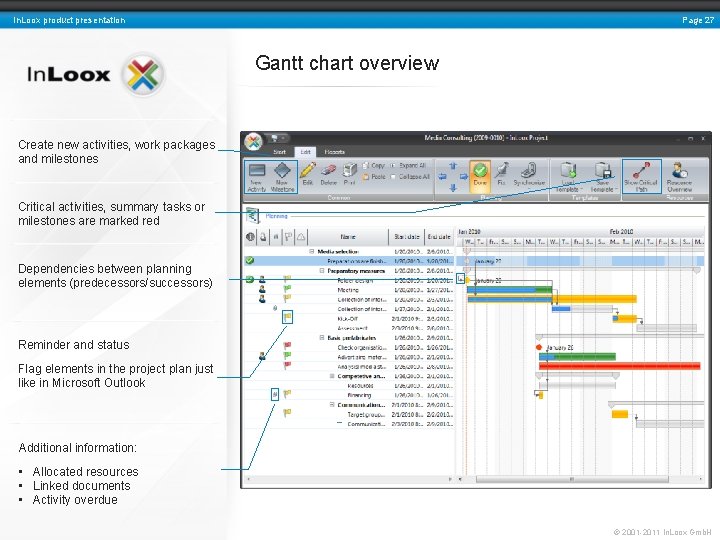Collapse the Competitive analysis group
This screenshot has width=720, height=540.
coord(332,376)
